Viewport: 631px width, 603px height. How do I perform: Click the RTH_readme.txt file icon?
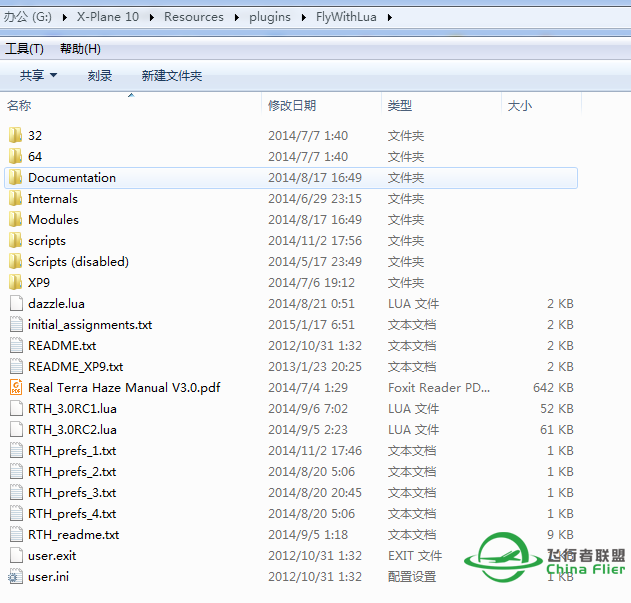16,535
